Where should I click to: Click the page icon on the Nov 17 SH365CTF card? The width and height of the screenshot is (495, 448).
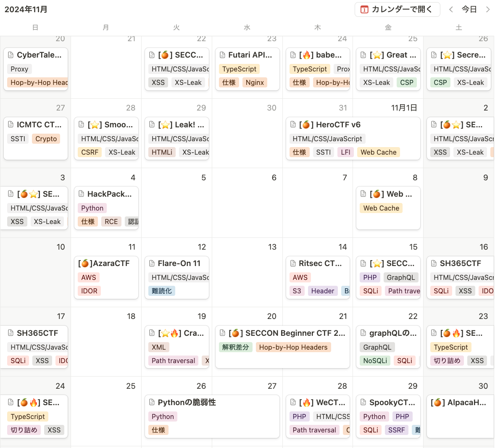coord(11,333)
